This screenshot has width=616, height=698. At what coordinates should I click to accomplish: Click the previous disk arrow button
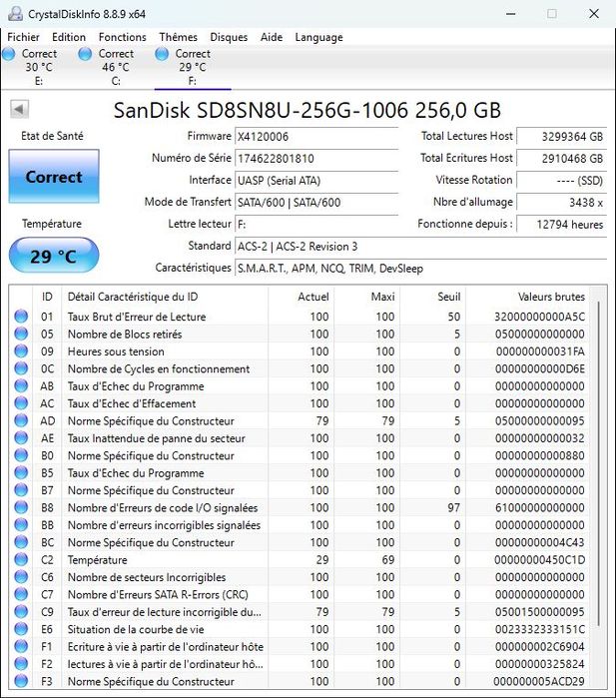19,109
